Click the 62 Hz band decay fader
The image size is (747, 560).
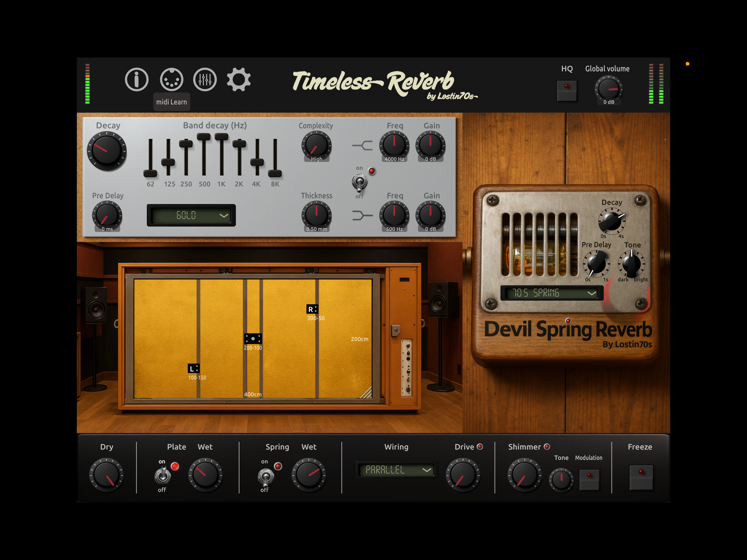point(150,173)
